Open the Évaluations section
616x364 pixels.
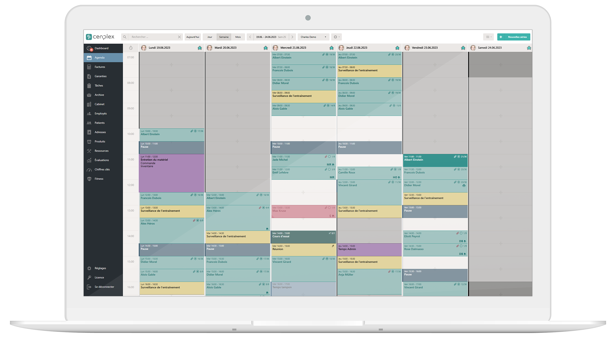103,160
